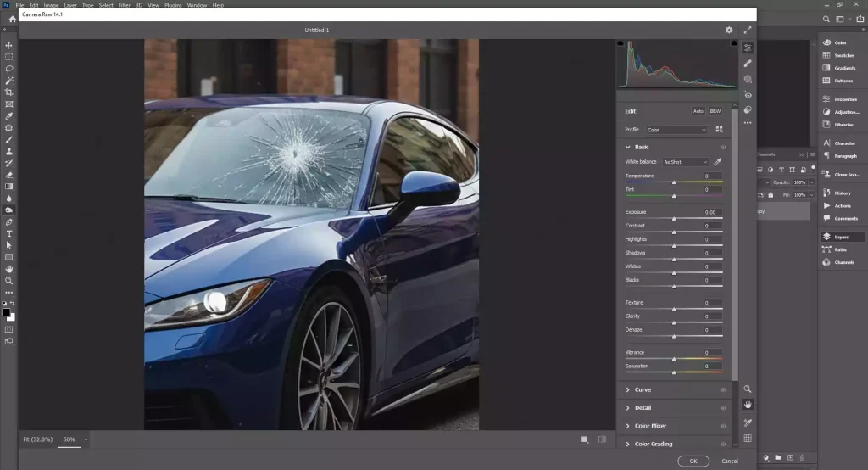Click Cancel in Camera Raw
868x470 pixels.
730,462
